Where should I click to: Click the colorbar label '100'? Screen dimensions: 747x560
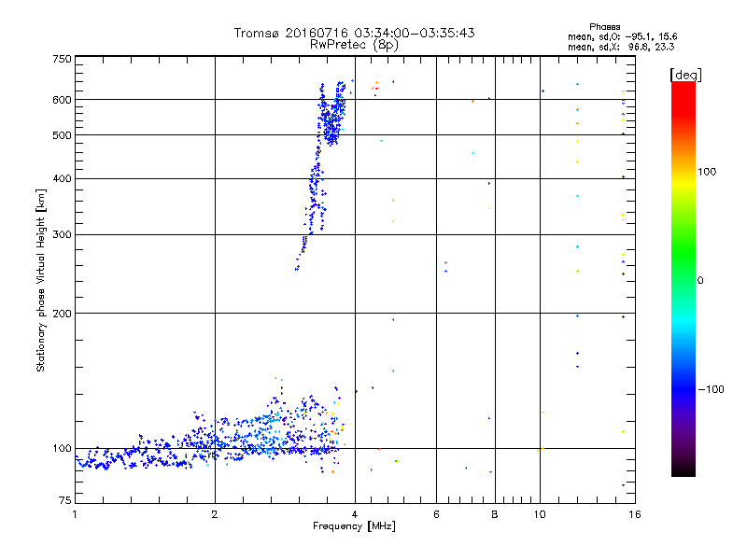click(x=707, y=172)
